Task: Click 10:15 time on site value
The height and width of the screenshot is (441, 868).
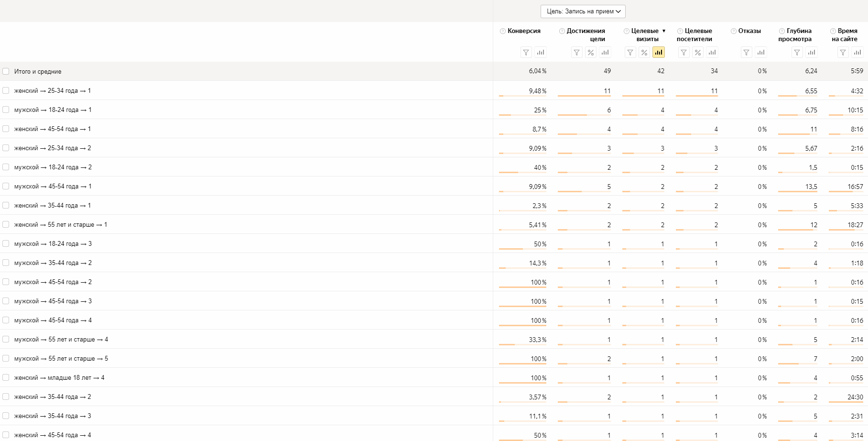Action: (x=855, y=110)
